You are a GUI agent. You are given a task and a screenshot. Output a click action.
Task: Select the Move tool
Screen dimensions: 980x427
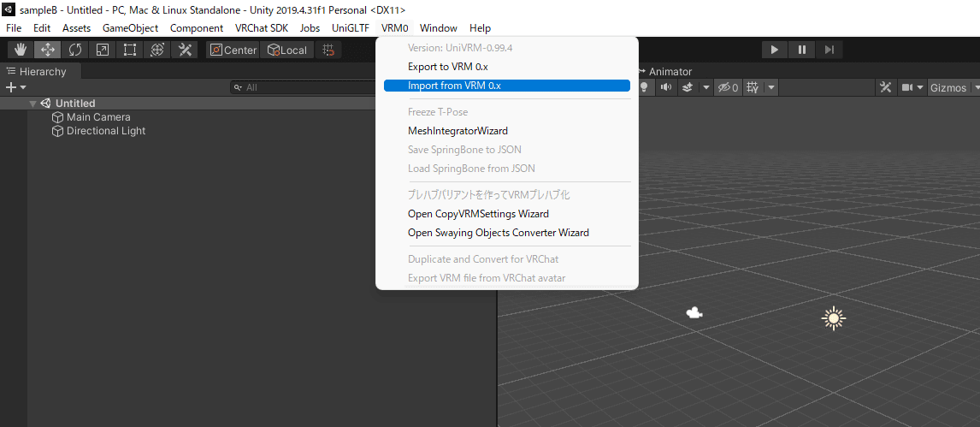coord(48,50)
